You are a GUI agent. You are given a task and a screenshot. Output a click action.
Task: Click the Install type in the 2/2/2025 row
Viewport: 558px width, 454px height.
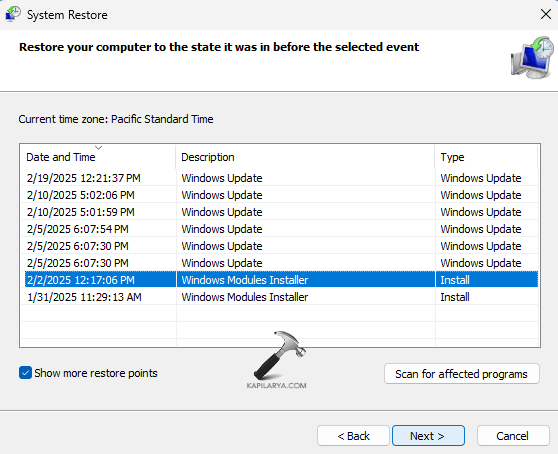454,280
